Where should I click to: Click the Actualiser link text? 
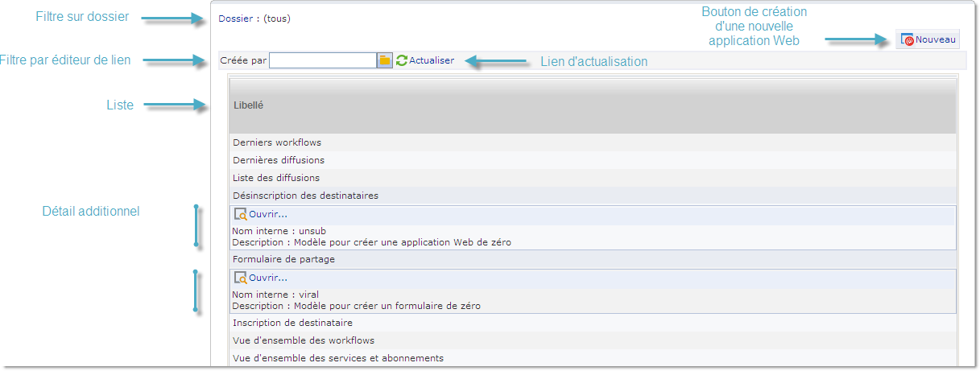[x=432, y=60]
